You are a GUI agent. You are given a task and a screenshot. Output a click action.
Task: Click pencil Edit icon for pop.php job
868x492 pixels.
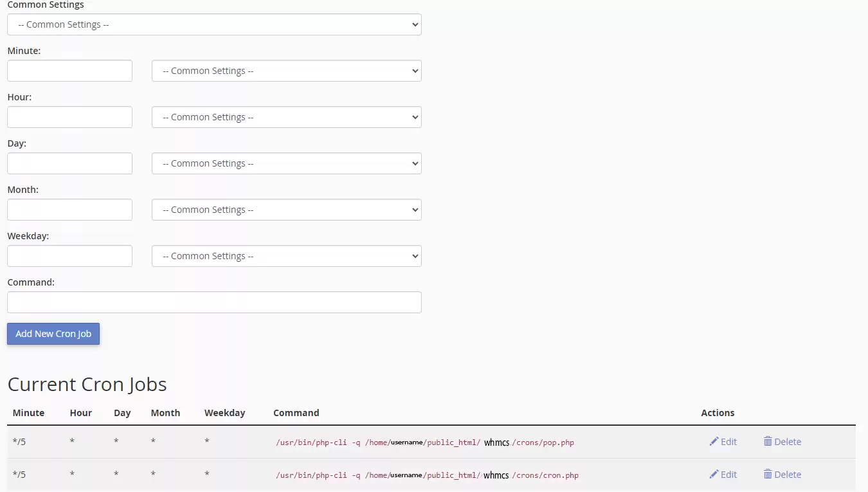coord(714,442)
